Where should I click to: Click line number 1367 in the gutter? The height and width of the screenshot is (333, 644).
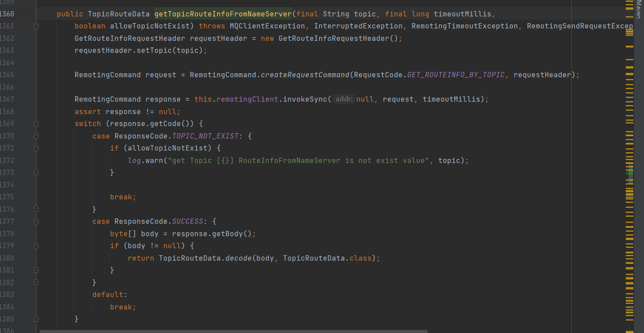[x=7, y=99]
